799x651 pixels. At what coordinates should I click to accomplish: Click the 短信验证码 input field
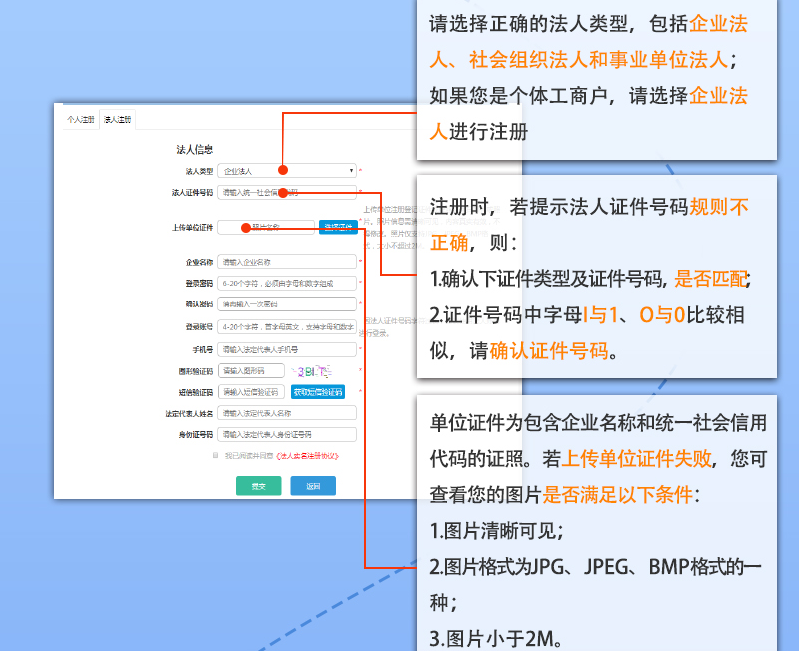point(251,391)
